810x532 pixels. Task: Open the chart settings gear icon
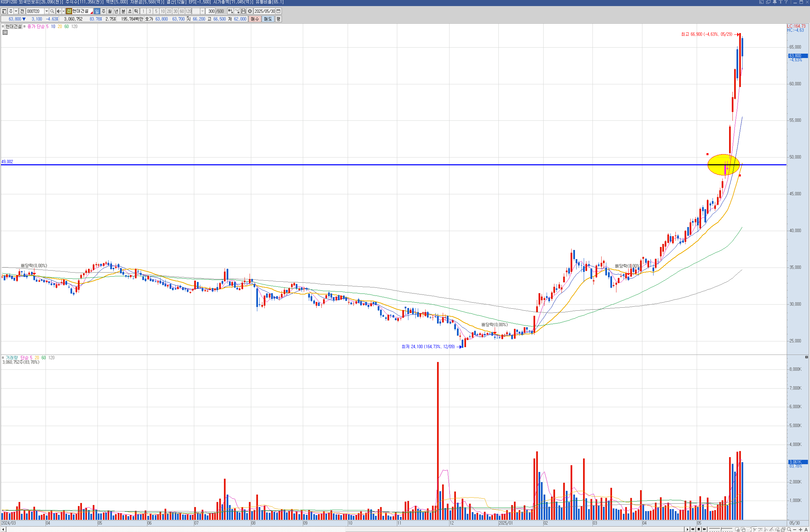coord(250,11)
